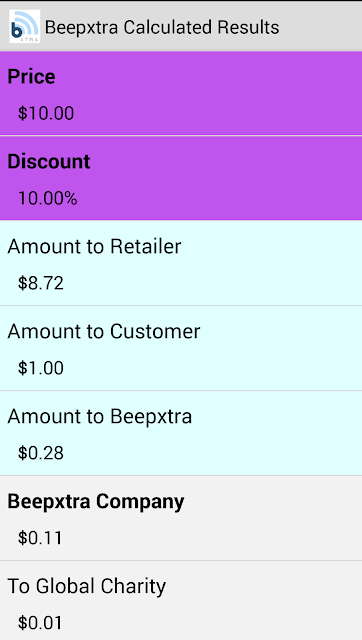Select the Discount header label

point(49,162)
